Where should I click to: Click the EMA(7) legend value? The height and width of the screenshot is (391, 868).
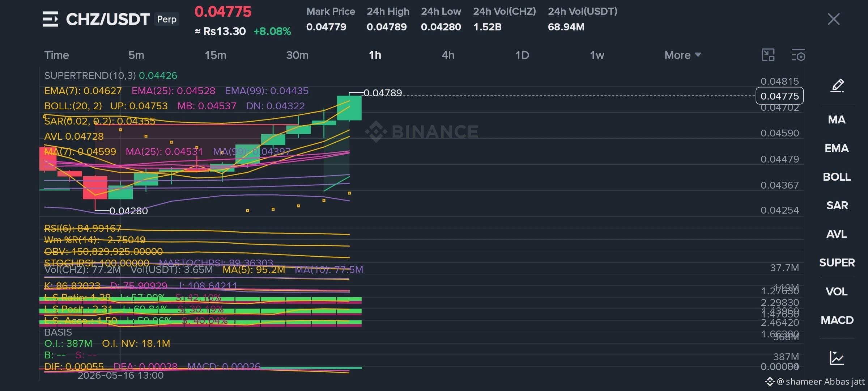click(83, 91)
